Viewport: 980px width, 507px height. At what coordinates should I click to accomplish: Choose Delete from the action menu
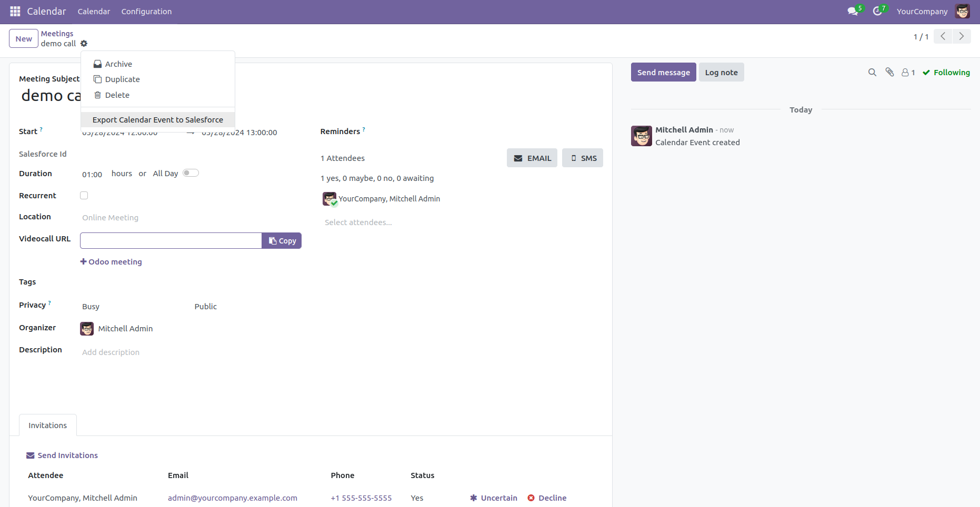157,95
